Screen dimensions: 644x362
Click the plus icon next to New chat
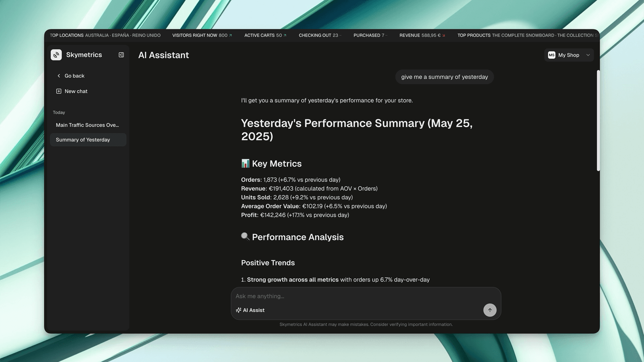click(x=58, y=91)
